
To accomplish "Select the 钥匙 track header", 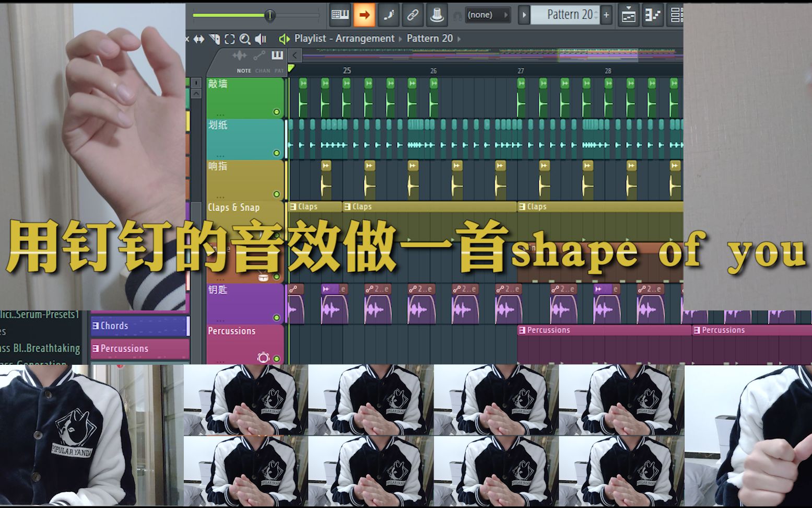I will click(245, 304).
